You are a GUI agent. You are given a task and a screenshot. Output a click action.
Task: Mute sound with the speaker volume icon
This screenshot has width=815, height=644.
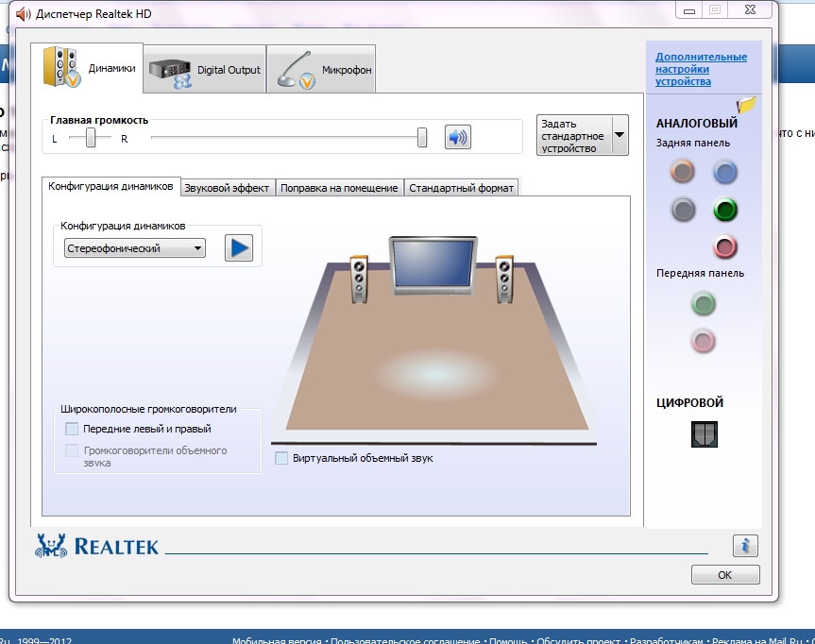[457, 137]
